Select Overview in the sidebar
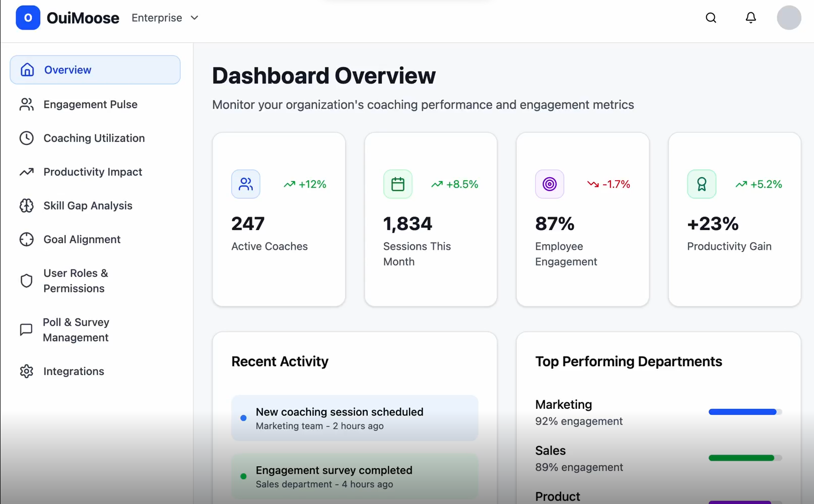814x504 pixels. click(95, 70)
